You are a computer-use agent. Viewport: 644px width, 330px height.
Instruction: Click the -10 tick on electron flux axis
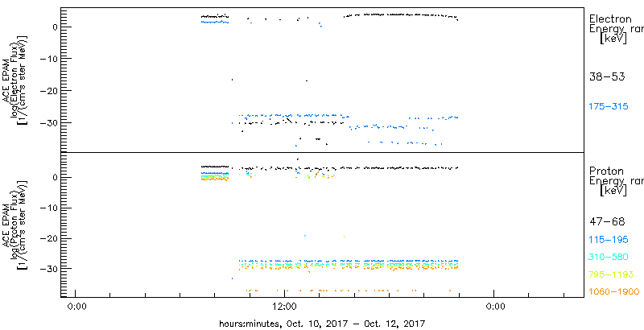(48, 59)
